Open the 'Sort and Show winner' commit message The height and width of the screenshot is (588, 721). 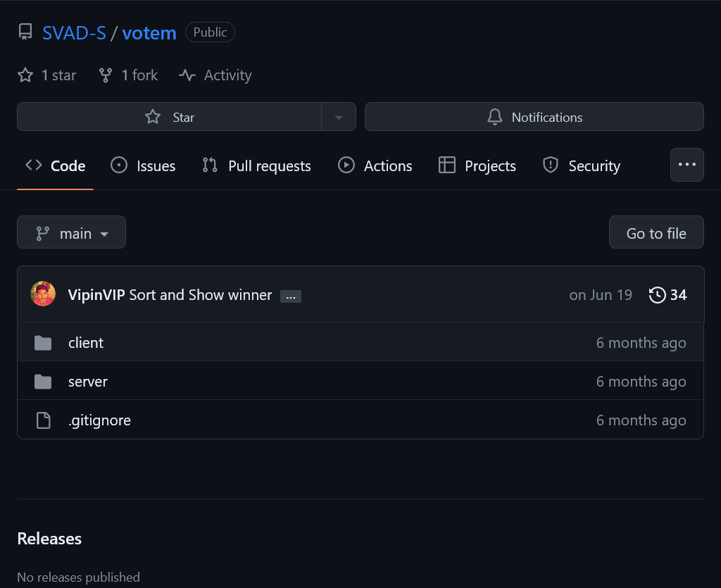201,294
